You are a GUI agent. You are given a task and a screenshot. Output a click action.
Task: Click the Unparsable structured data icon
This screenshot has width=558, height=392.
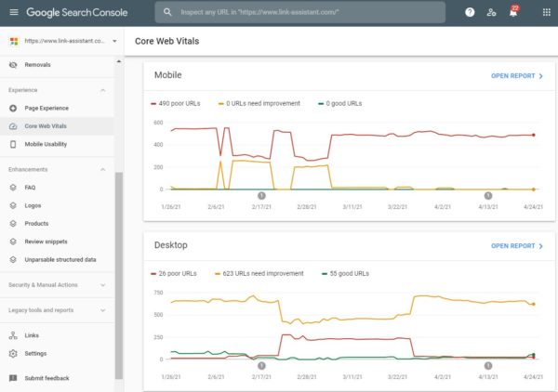coord(13,260)
